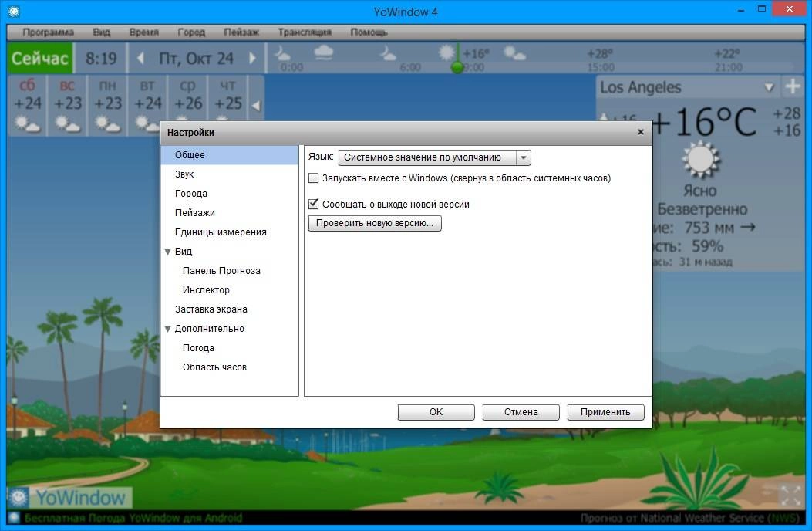This screenshot has width=812, height=531.
Task: Select Thursday чт +25 forecast day
Action: [x=227, y=97]
